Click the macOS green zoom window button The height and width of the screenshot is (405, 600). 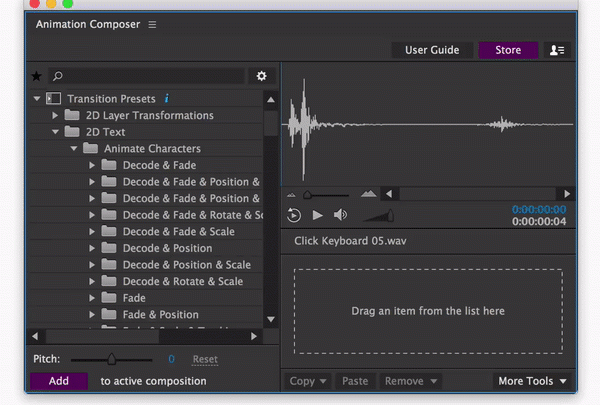(x=67, y=3)
